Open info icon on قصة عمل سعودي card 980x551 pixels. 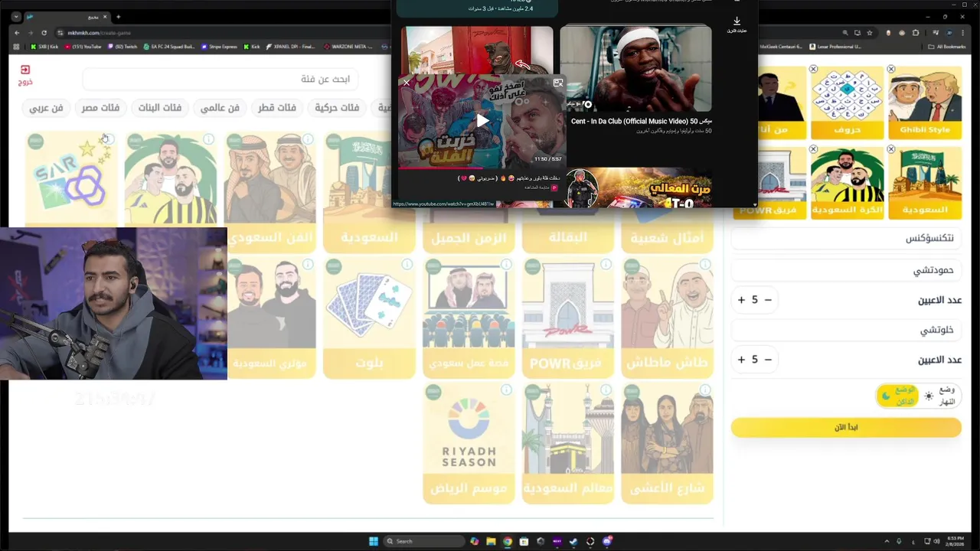[x=507, y=265]
